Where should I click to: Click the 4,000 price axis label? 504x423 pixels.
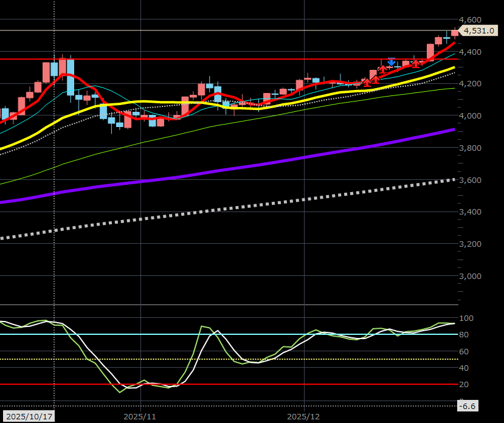click(x=471, y=115)
